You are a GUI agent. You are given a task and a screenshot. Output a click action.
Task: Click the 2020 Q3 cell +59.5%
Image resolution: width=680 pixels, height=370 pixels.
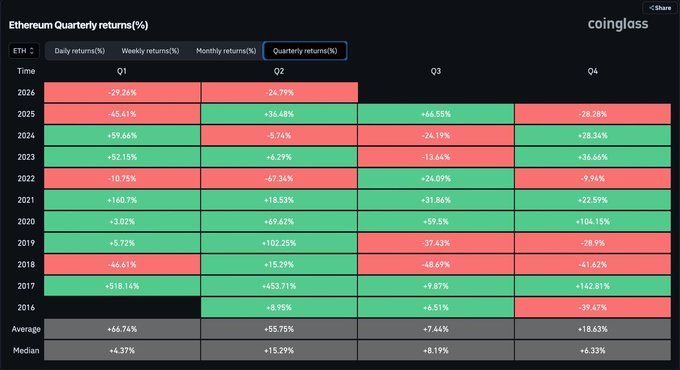pyautogui.click(x=436, y=221)
